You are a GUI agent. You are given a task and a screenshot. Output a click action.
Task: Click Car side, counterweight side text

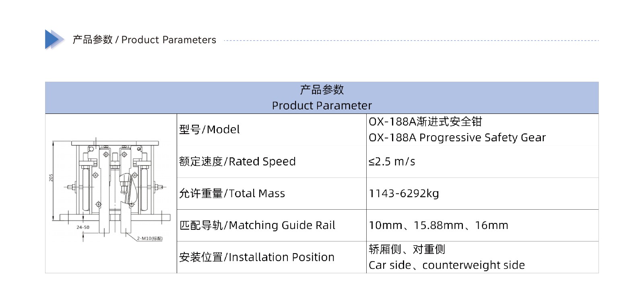click(447, 265)
